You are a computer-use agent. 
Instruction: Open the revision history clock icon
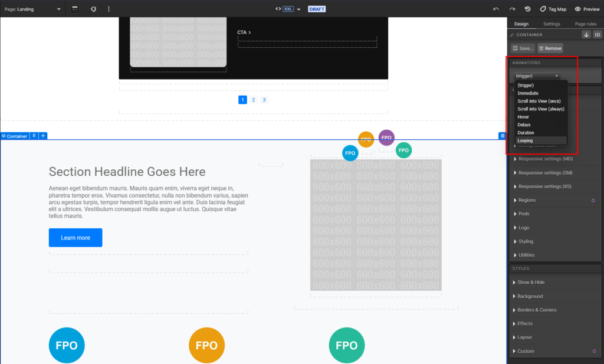527,9
